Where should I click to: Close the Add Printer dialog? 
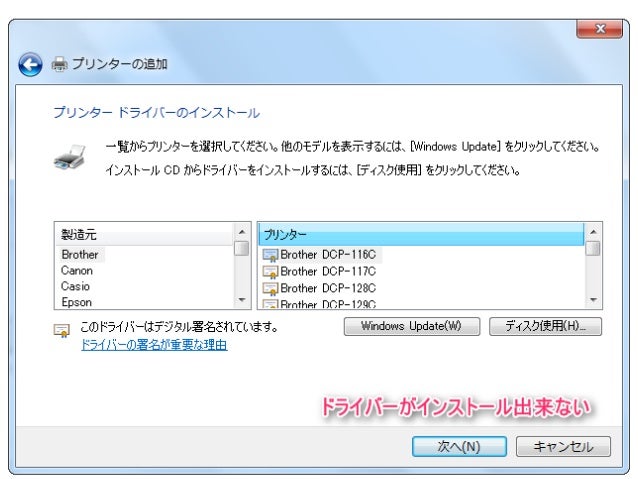click(x=599, y=29)
